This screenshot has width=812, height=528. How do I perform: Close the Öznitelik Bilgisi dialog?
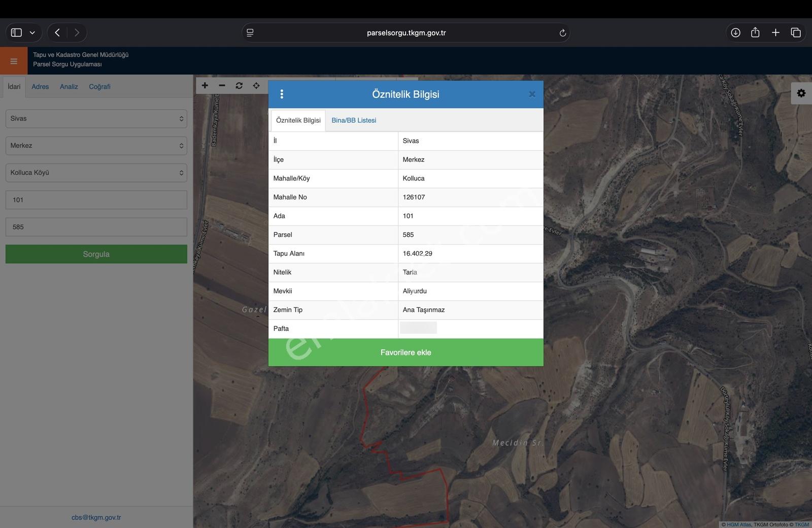tap(532, 94)
